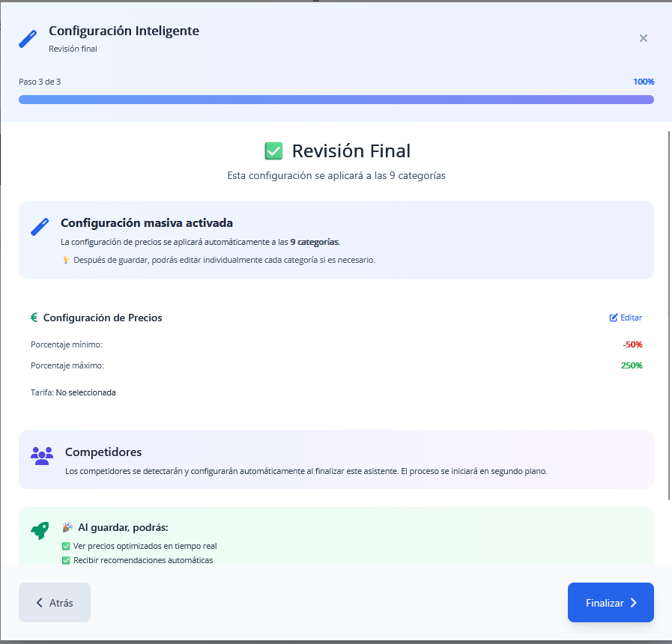672x644 pixels.
Task: Click the pencil edit icon next to Editar
Action: (x=614, y=318)
